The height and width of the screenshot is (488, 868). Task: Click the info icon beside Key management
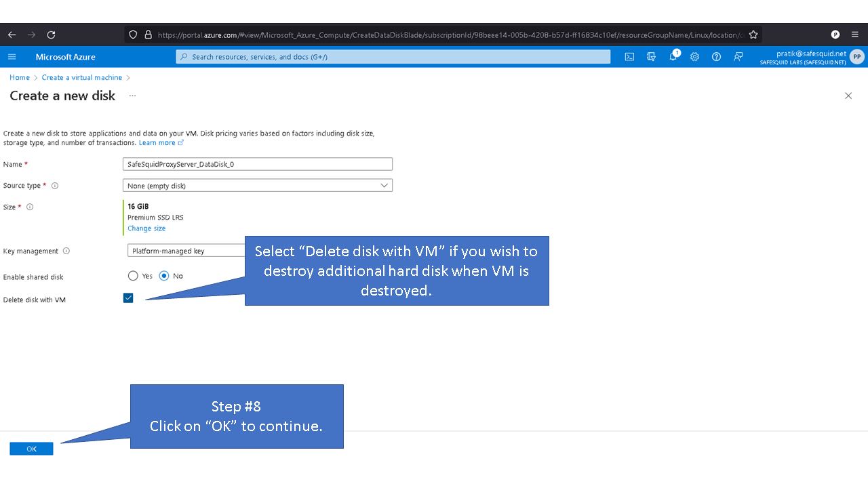pos(66,251)
